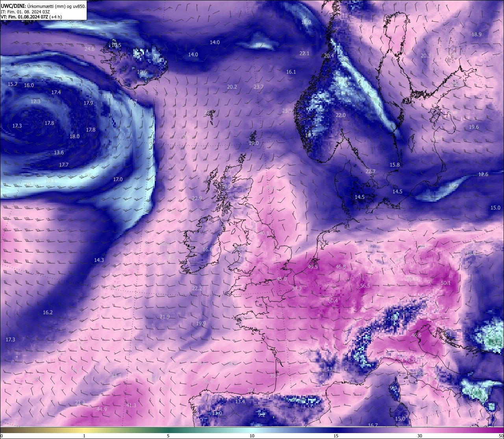Click the 16.7 value at bottom edge
This screenshot has width=504, height=439.
[x=373, y=426]
